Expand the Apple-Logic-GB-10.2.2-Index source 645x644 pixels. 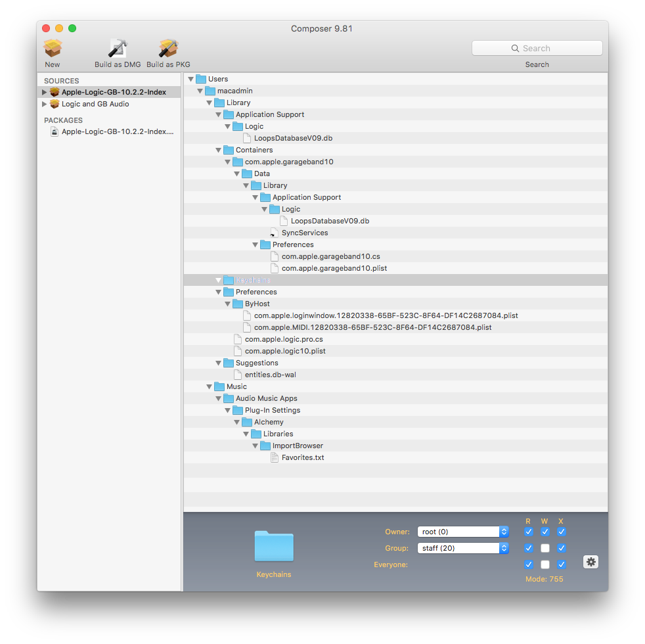[45, 92]
